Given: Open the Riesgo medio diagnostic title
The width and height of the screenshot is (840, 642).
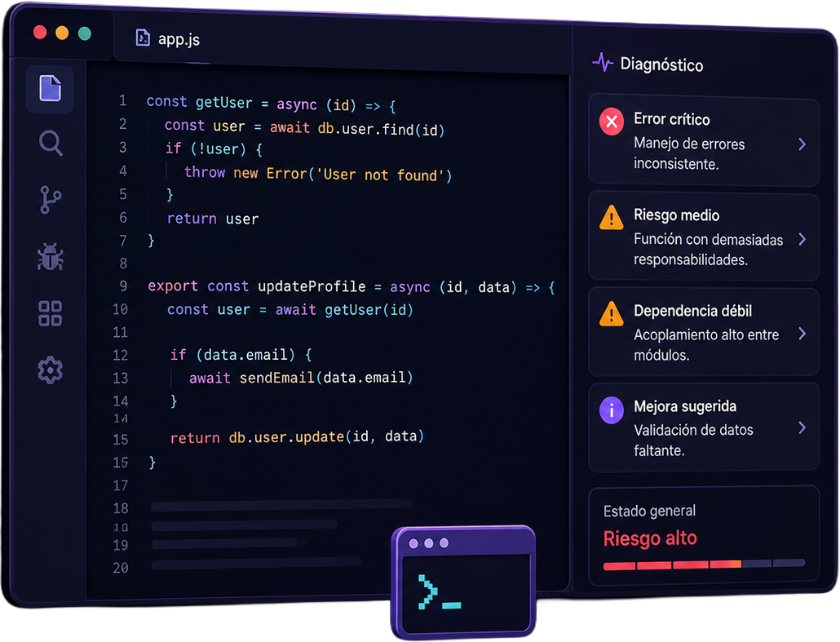Looking at the screenshot, I should click(x=676, y=215).
